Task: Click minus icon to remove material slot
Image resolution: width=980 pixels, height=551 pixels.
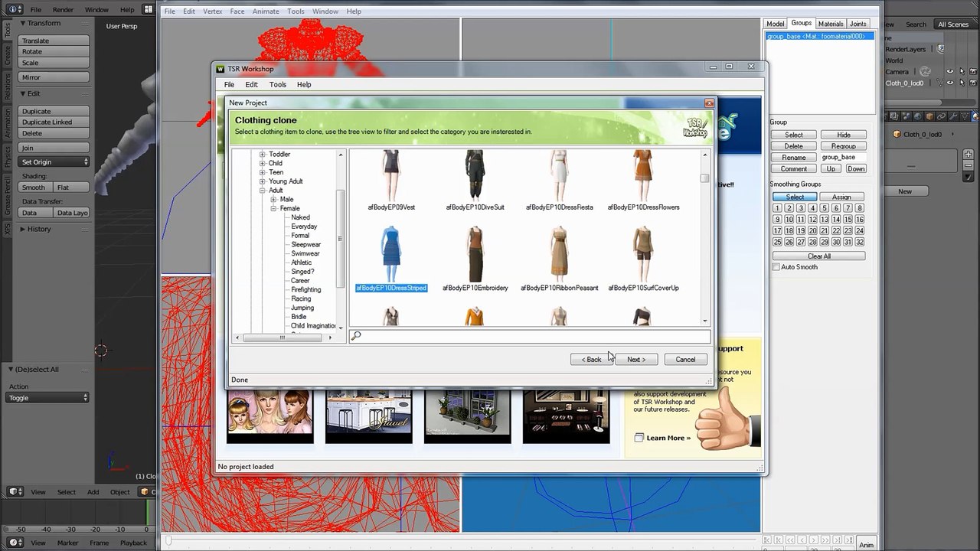Action: [x=968, y=166]
